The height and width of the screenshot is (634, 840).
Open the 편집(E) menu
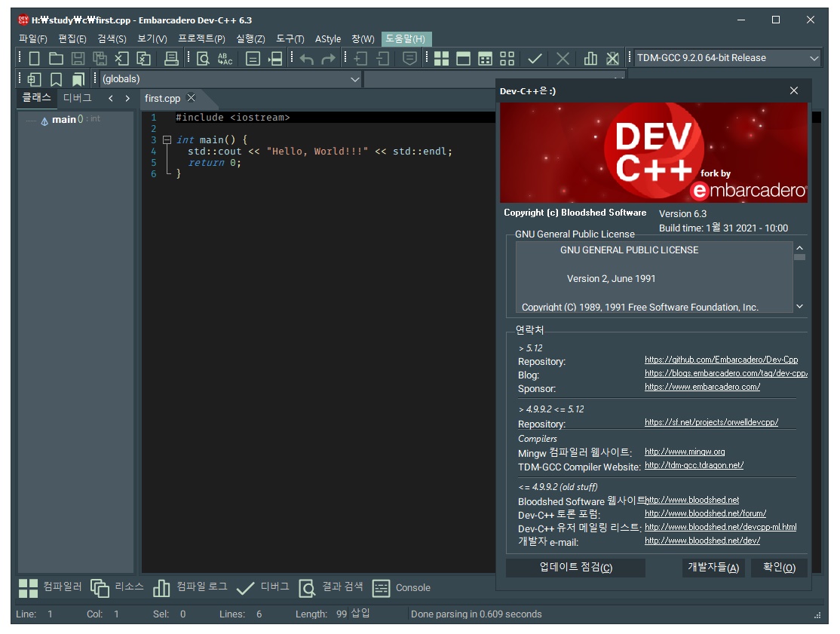click(x=72, y=39)
